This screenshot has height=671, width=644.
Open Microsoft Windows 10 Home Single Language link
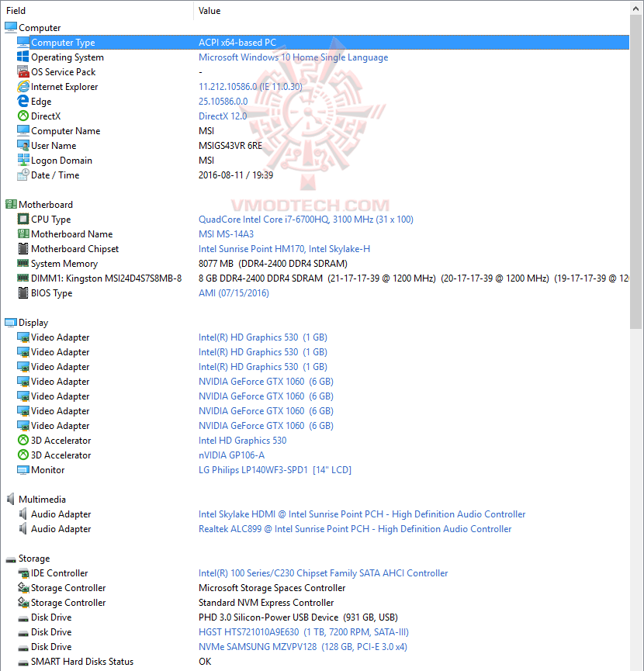pos(293,57)
